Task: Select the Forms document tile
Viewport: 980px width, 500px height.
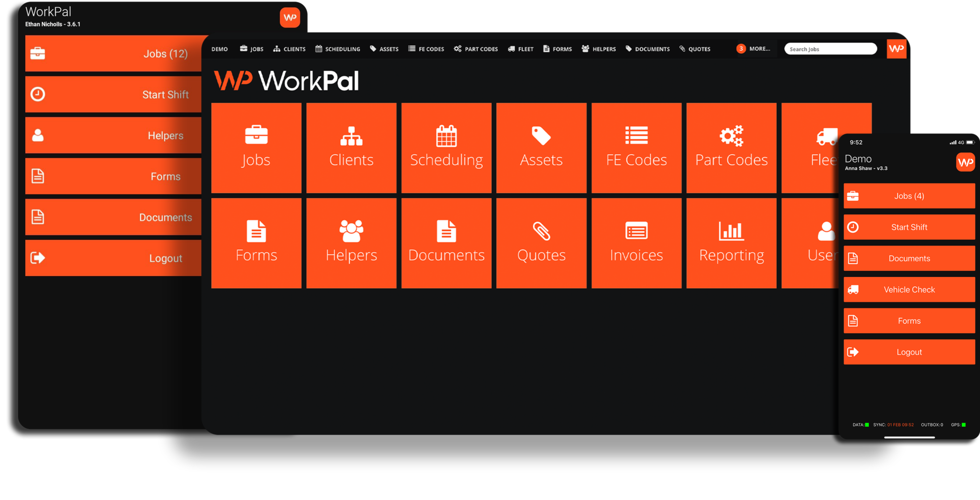Action: (256, 243)
